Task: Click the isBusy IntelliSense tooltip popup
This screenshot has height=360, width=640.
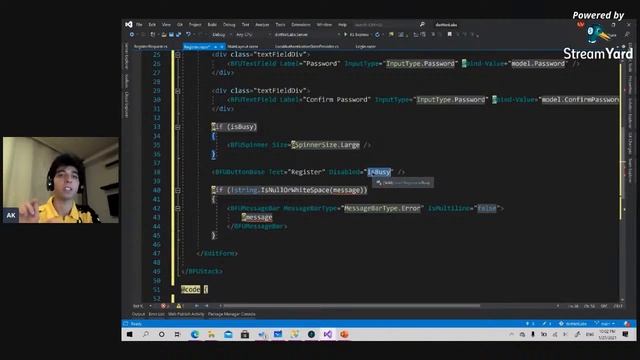Action: coord(403,183)
